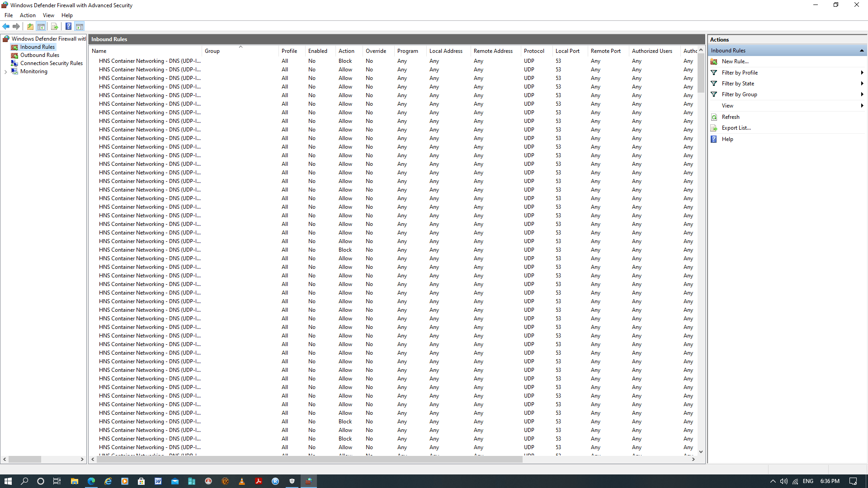Open Windows Security shield in taskbar

(x=292, y=481)
